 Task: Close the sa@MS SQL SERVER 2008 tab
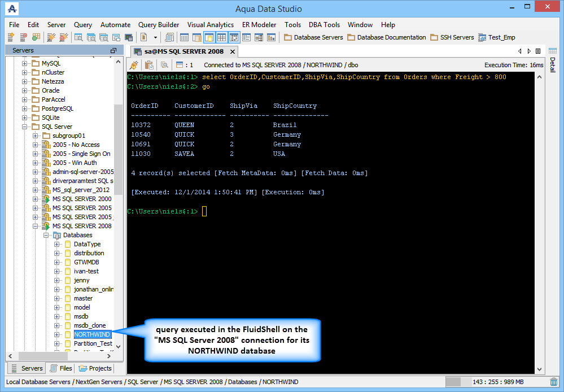[x=232, y=51]
